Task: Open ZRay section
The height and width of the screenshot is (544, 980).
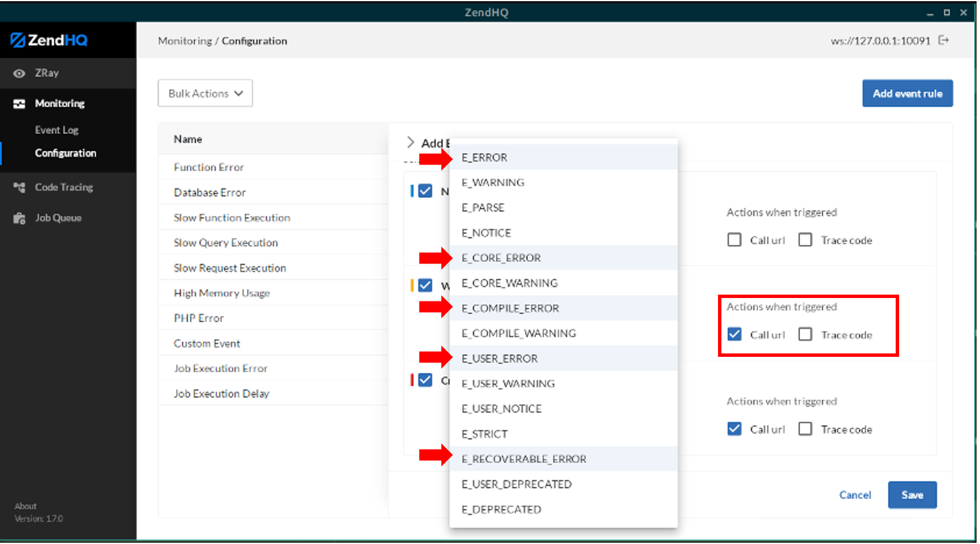Action: [x=68, y=74]
